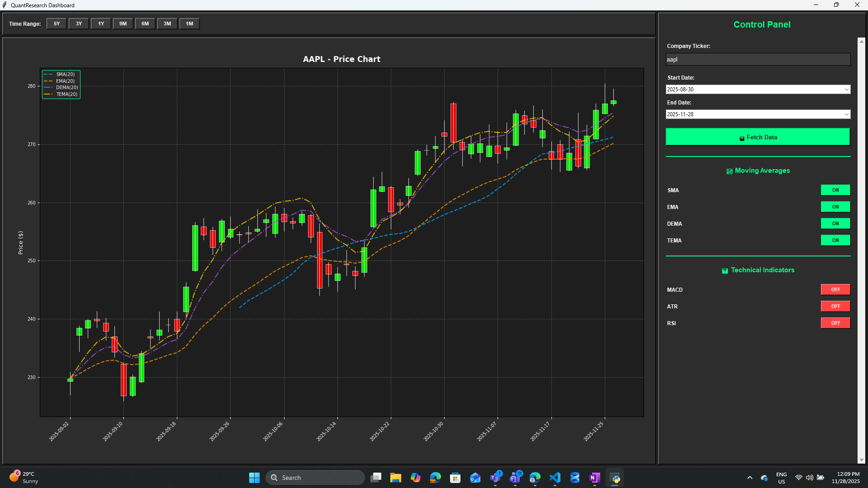Screen dimensions: 868x488
Task: Click the control panel scrollbar down arrow
Action: (x=861, y=460)
